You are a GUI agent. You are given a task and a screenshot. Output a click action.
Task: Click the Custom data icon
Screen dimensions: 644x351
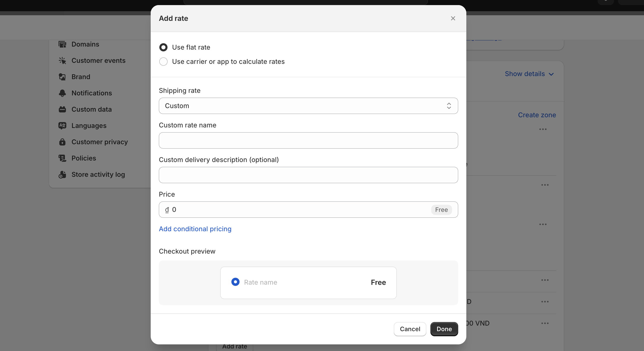click(62, 109)
